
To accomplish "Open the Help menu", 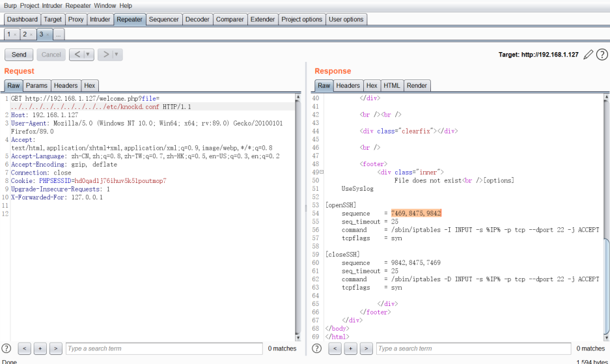I will [126, 5].
